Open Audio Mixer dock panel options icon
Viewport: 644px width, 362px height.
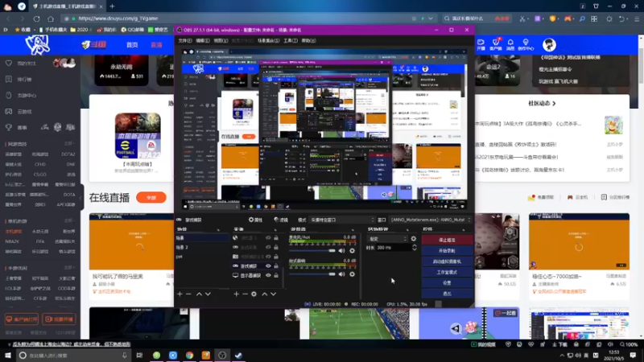click(x=353, y=229)
